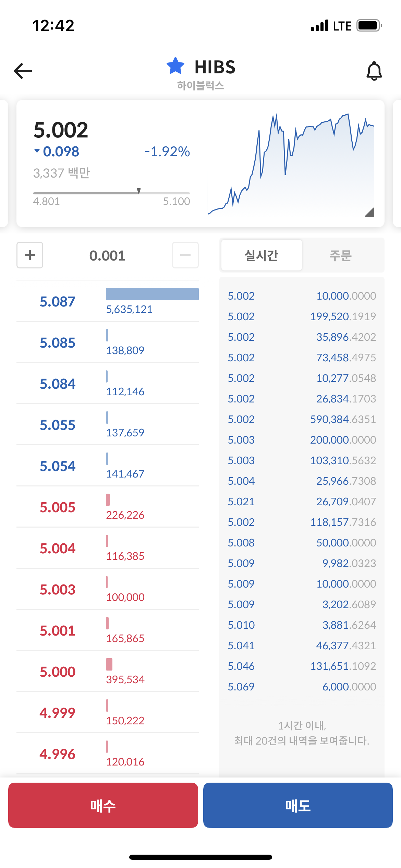Tap the -1.92% change percentage
The width and height of the screenshot is (401, 868).
(167, 152)
